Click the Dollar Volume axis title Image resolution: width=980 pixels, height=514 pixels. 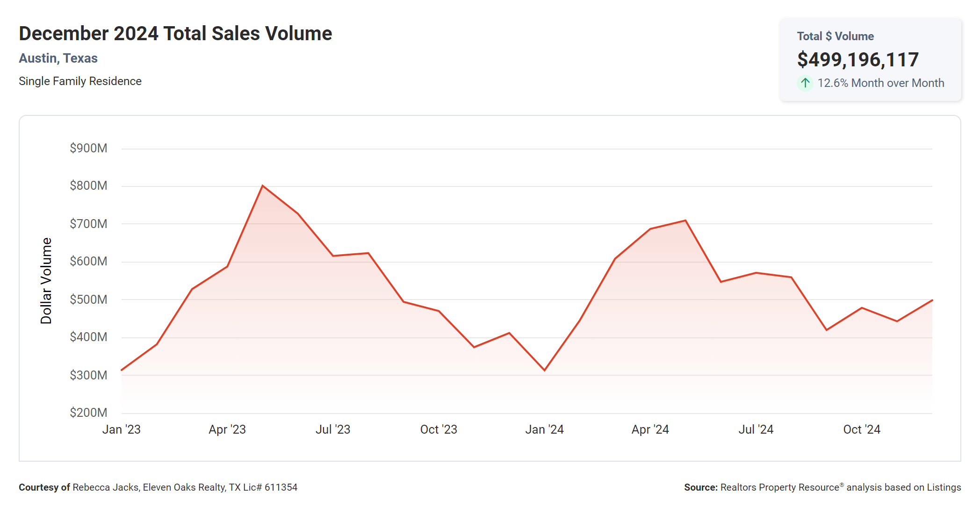click(x=46, y=280)
